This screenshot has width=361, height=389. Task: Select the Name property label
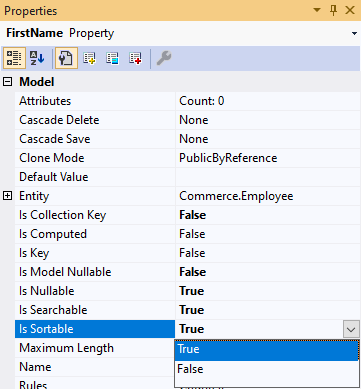pos(35,367)
